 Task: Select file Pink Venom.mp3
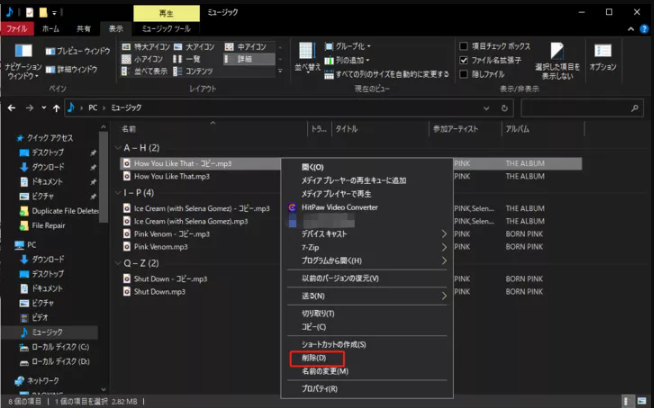(x=161, y=247)
